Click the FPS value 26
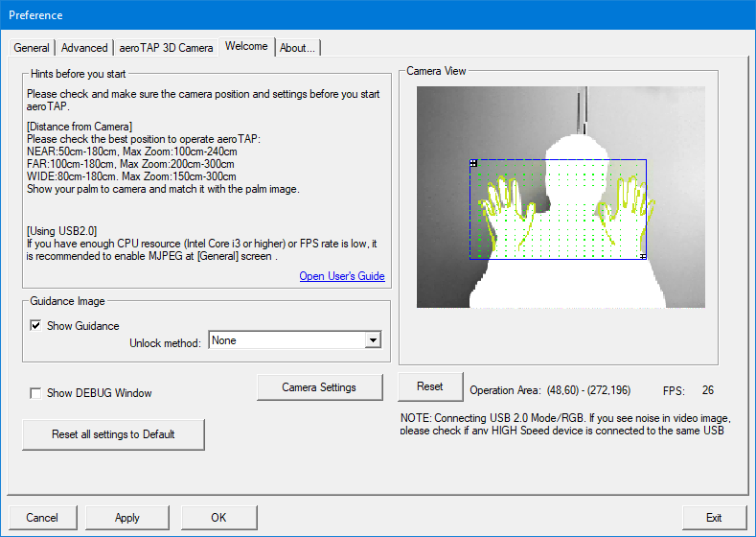The width and height of the screenshot is (756, 537). [x=708, y=390]
